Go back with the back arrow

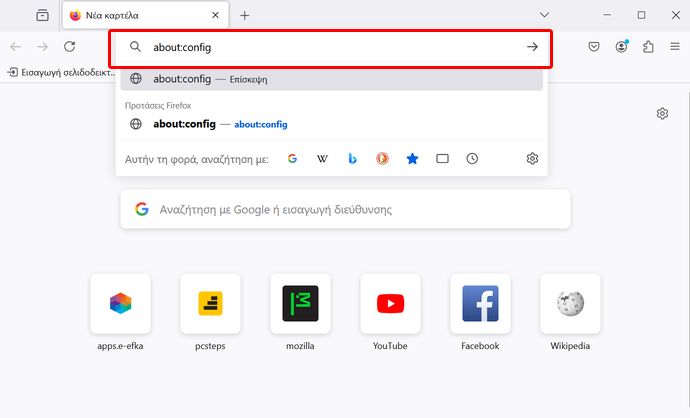click(15, 47)
